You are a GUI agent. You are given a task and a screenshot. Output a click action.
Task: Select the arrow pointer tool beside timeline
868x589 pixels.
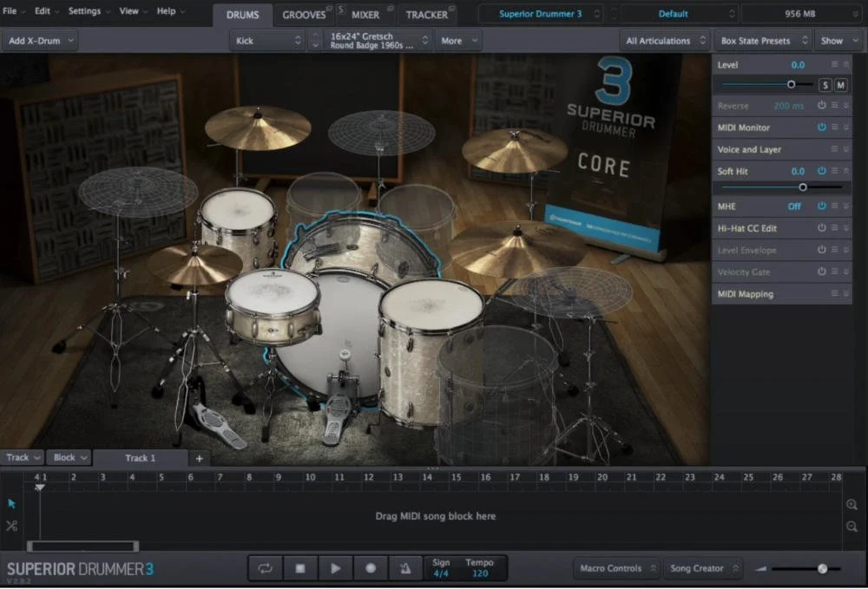pos(11,504)
